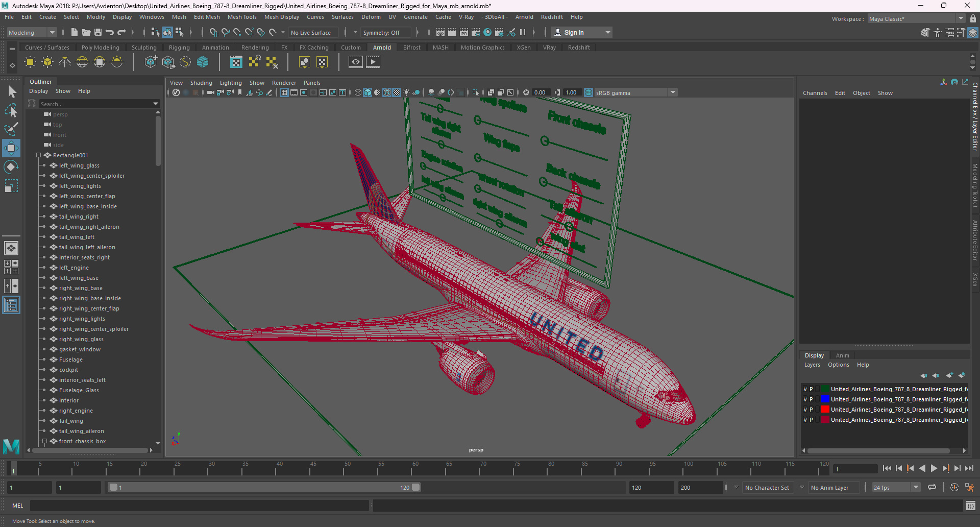Toggle visibility V of first display layer
The image size is (980, 527).
coord(805,389)
